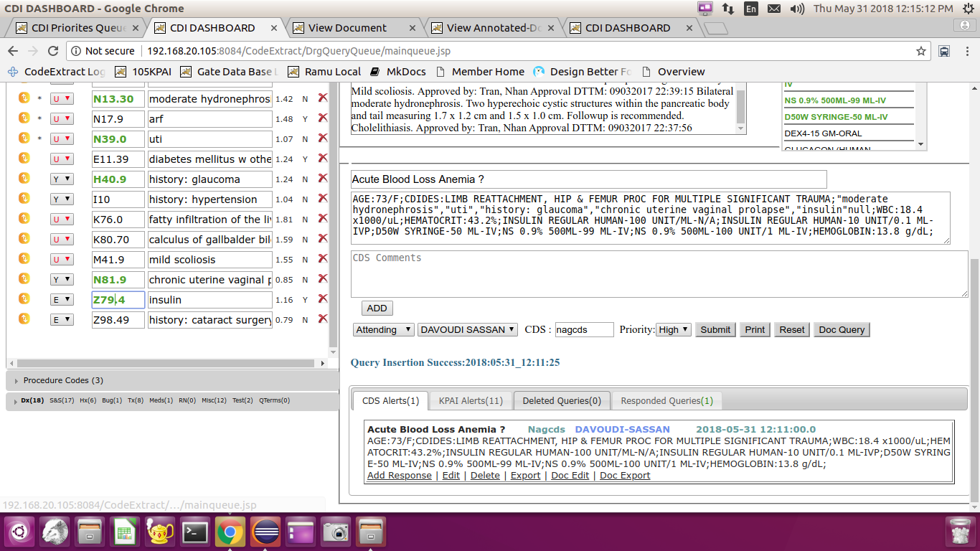Reload the page in Chrome
This screenshot has width=980, height=551.
(x=52, y=51)
